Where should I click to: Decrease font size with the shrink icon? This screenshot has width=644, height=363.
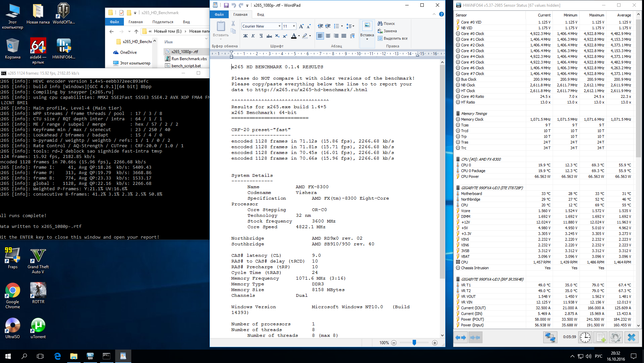(309, 26)
